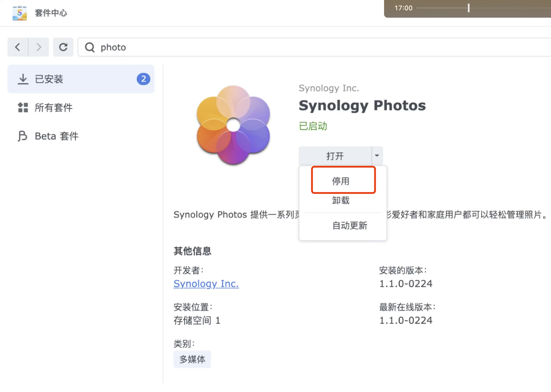Expand the 打开 button dropdown arrow
551x392 pixels.
point(377,155)
